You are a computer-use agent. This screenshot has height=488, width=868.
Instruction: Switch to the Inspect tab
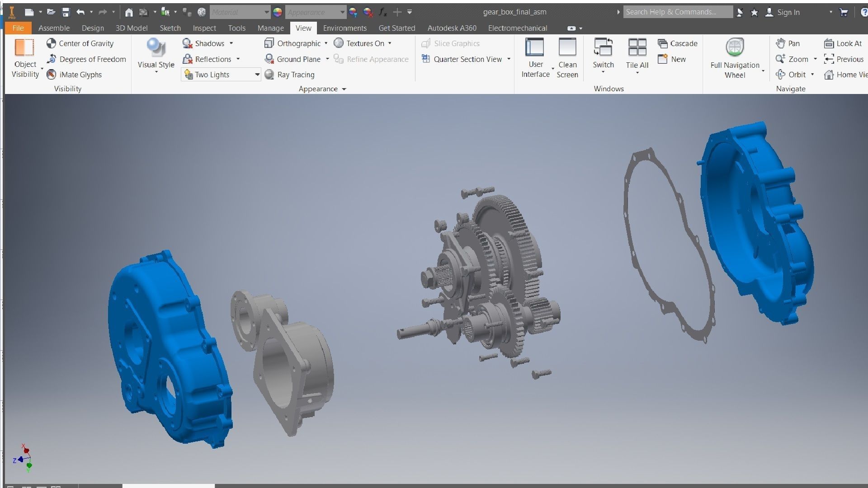point(204,28)
